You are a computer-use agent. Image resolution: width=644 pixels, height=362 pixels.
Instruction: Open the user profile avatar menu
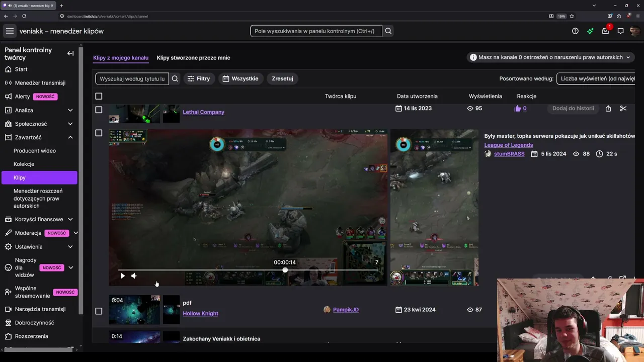[x=634, y=31]
